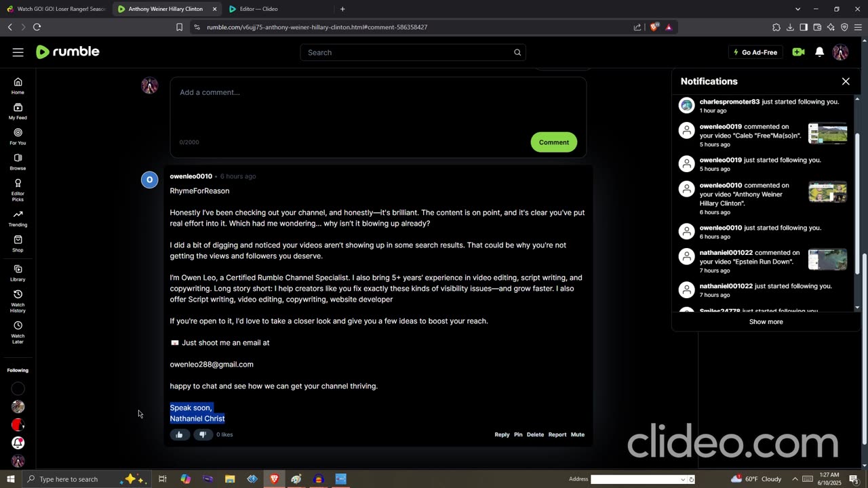Open Browse in sidebar
The image size is (868, 488).
pyautogui.click(x=18, y=161)
